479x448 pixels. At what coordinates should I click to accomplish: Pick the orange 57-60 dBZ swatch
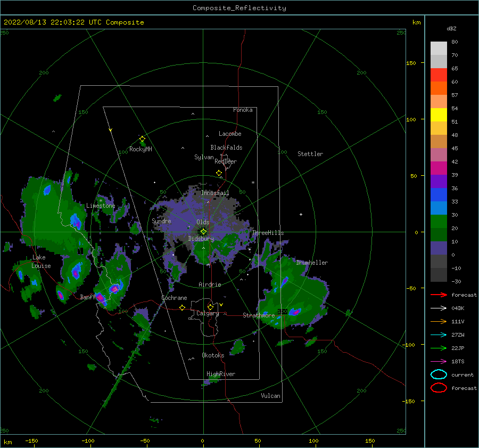tap(439, 88)
